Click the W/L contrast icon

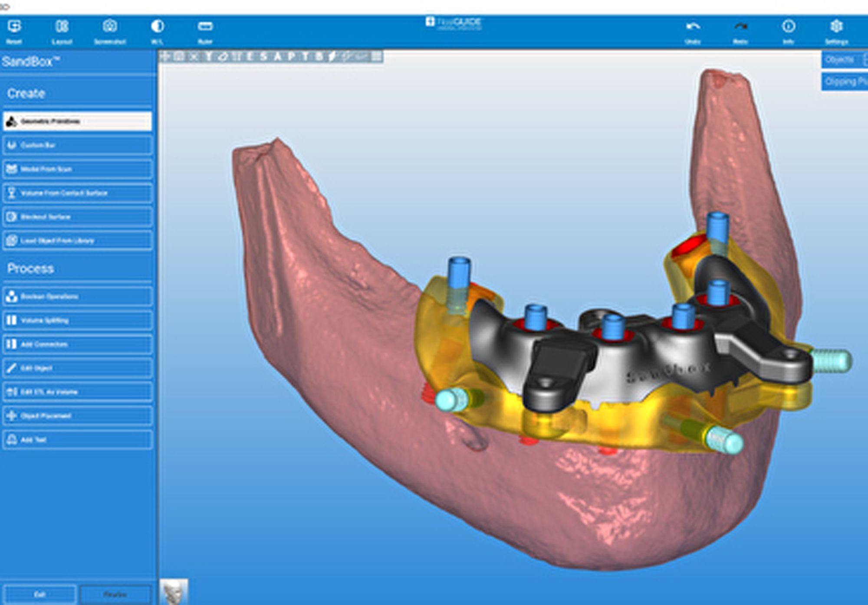157,27
